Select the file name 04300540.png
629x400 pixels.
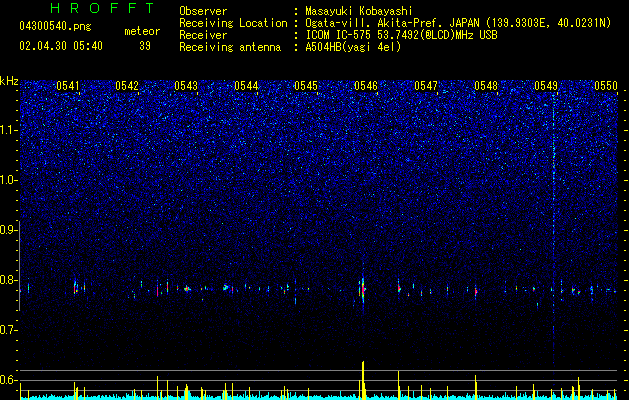tap(55, 26)
